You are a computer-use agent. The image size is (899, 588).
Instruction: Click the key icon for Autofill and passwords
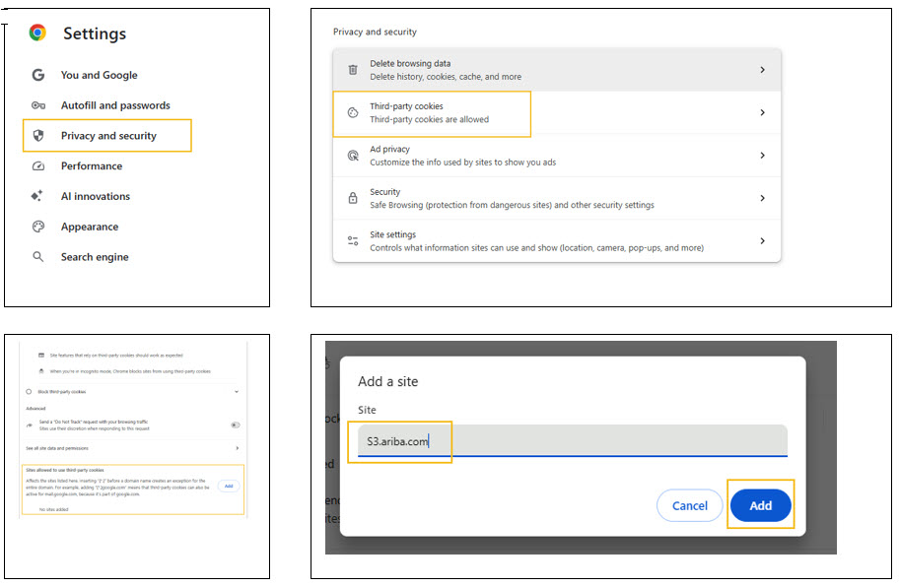(38, 105)
